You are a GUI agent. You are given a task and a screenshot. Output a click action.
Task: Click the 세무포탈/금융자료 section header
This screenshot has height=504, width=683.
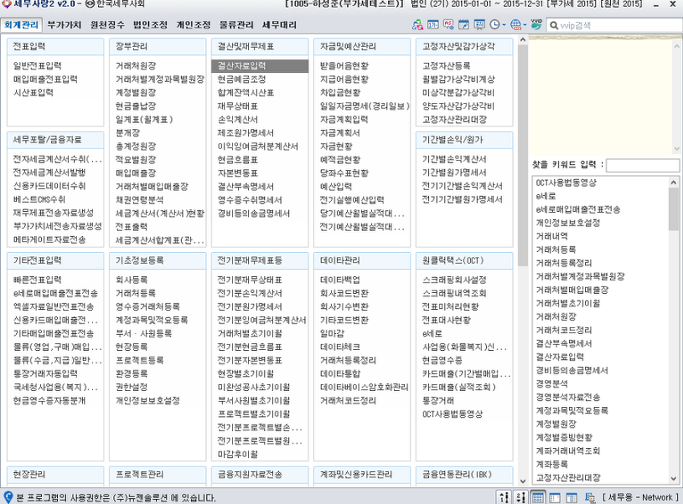point(55,140)
